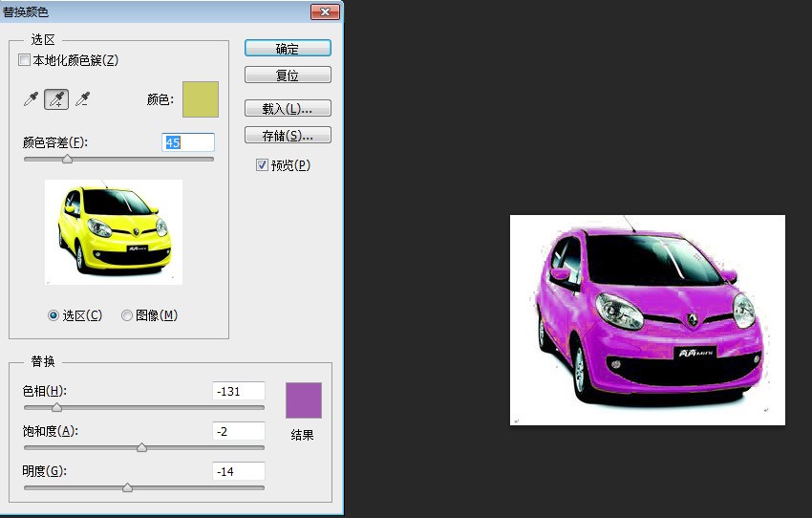Open the yellow 颜色 sample swatch
Image resolution: width=812 pixels, height=518 pixels.
(201, 99)
